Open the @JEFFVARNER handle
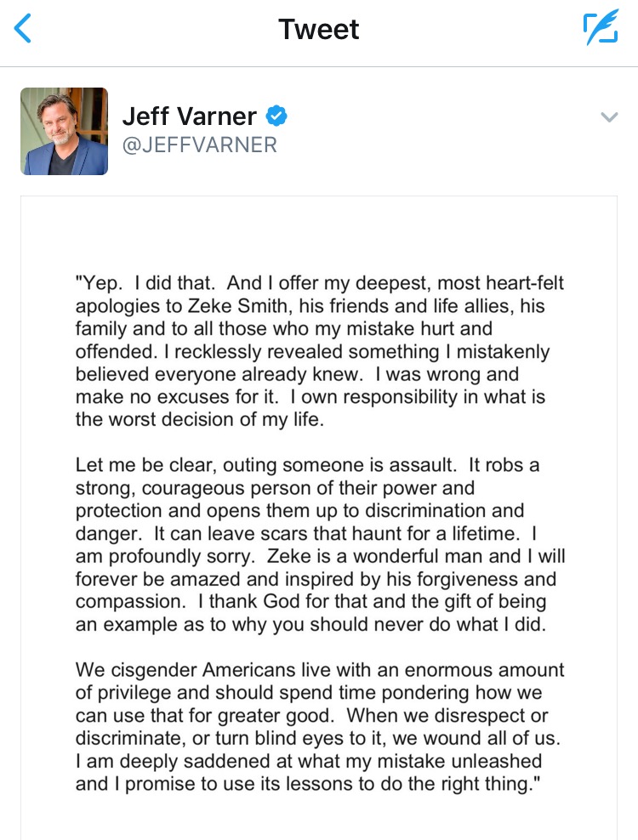This screenshot has width=638, height=840. tap(199, 145)
